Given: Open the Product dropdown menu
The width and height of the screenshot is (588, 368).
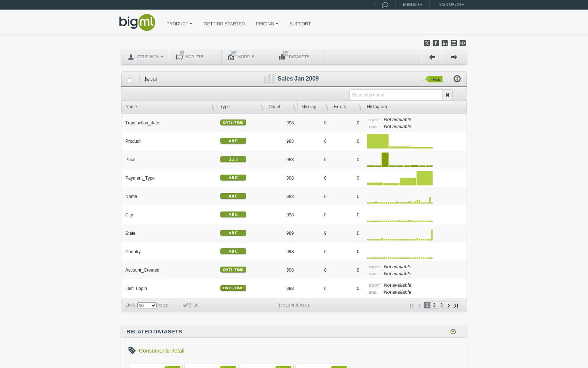Looking at the screenshot, I should pyautogui.click(x=179, y=24).
